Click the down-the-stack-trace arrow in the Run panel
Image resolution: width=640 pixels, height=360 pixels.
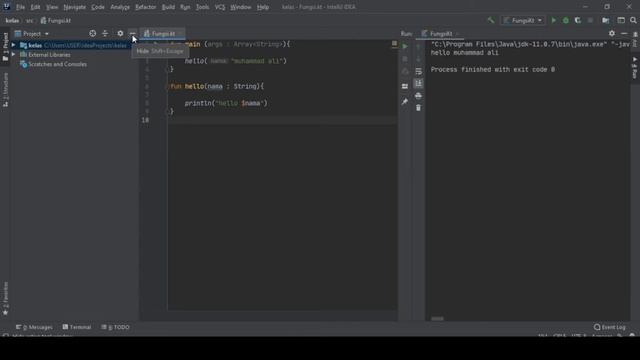tap(418, 59)
